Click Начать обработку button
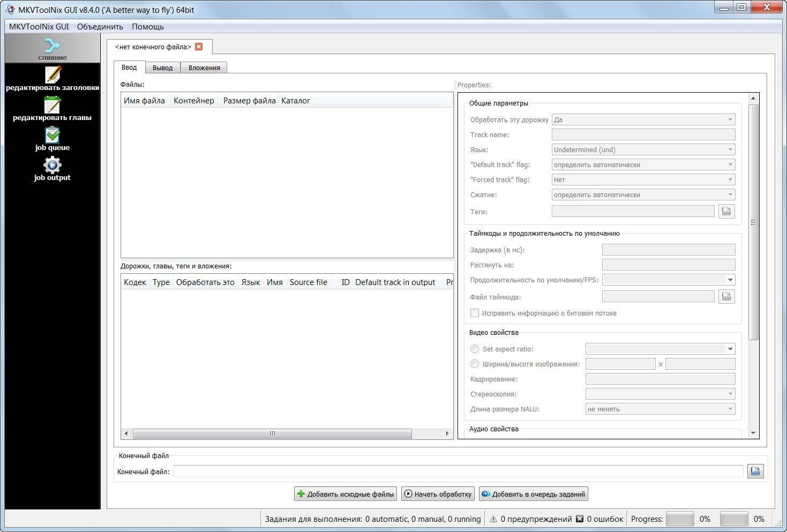This screenshot has height=532, width=787. pyautogui.click(x=438, y=494)
